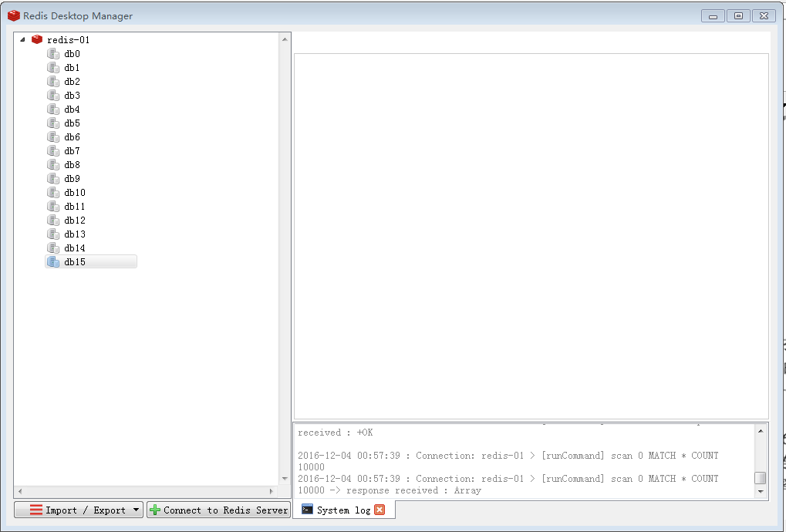Viewport: 786px width, 532px height.
Task: Click the red lines icon on Import / Export
Action: pyautogui.click(x=36, y=510)
